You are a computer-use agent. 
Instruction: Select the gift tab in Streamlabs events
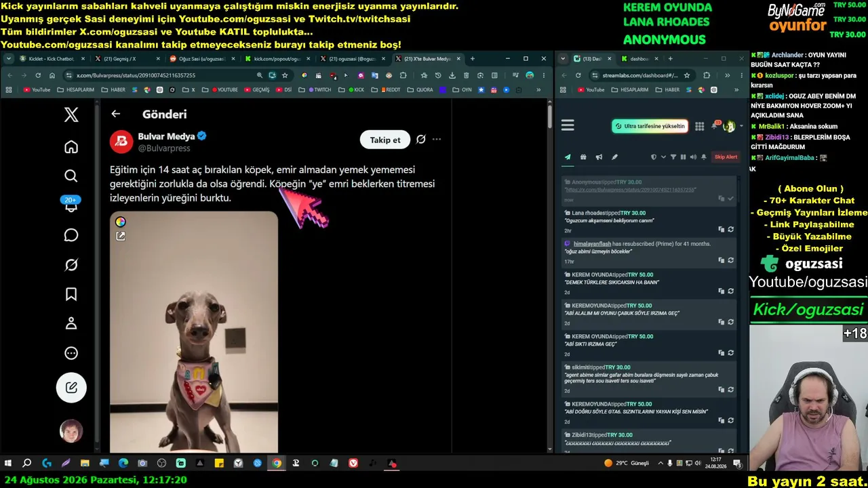[x=583, y=157]
